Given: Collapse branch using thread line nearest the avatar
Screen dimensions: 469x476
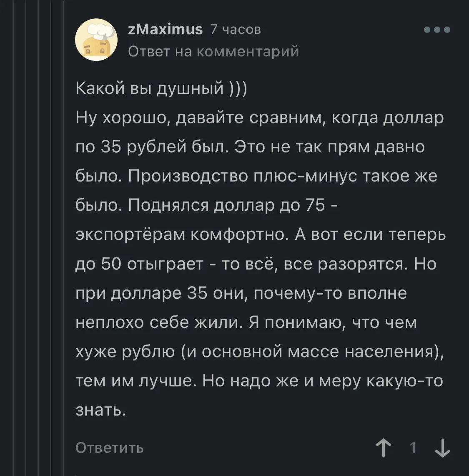Looking at the screenshot, I should pos(63,238).
